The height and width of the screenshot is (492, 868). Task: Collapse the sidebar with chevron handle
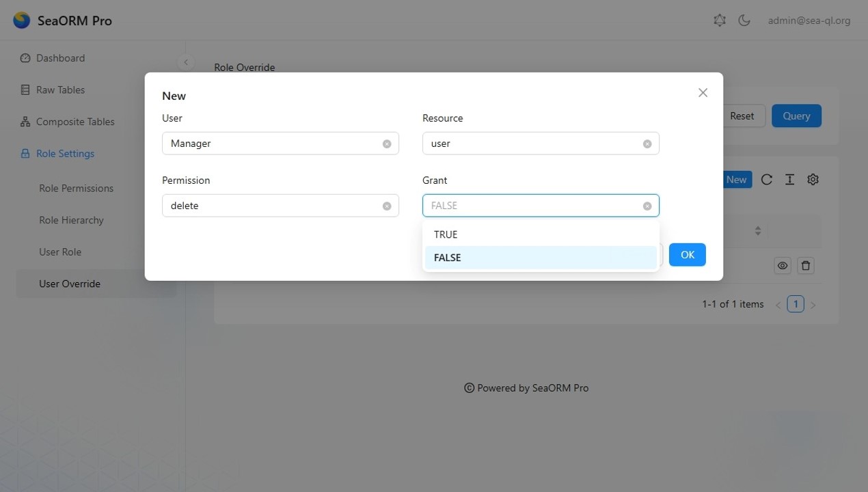pos(185,62)
